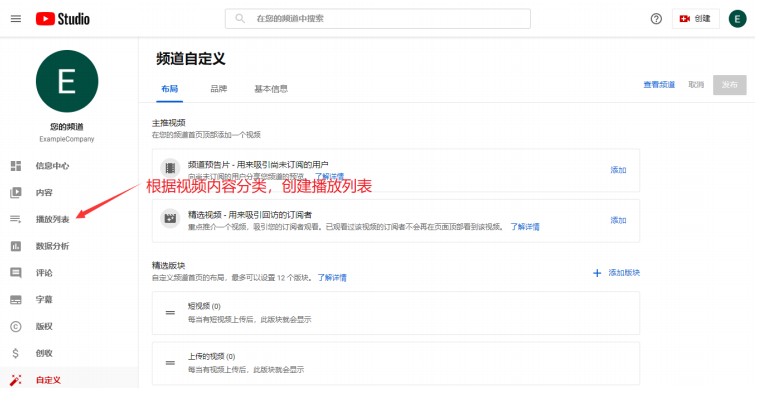Click the 数据分析 analytics icon
The width and height of the screenshot is (769, 414).
click(16, 246)
